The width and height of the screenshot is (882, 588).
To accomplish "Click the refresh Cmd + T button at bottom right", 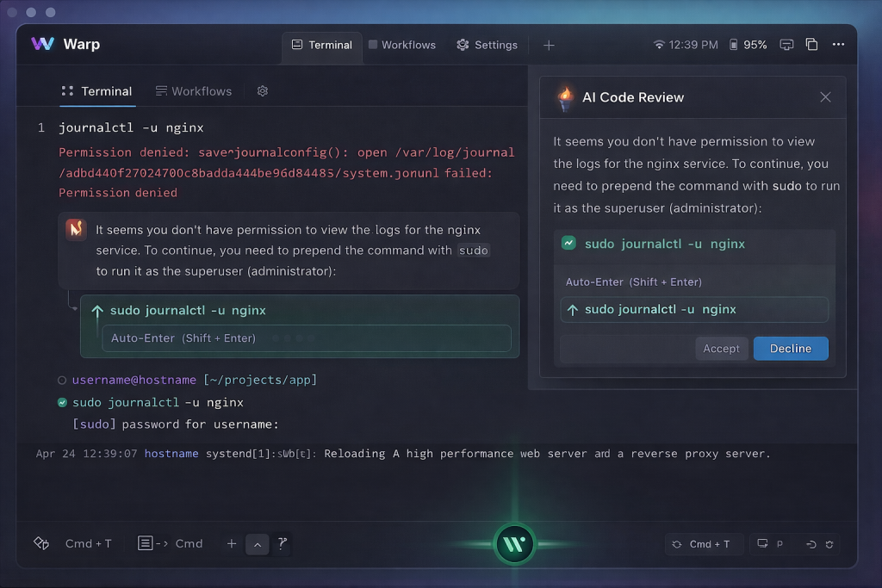I will 704,544.
